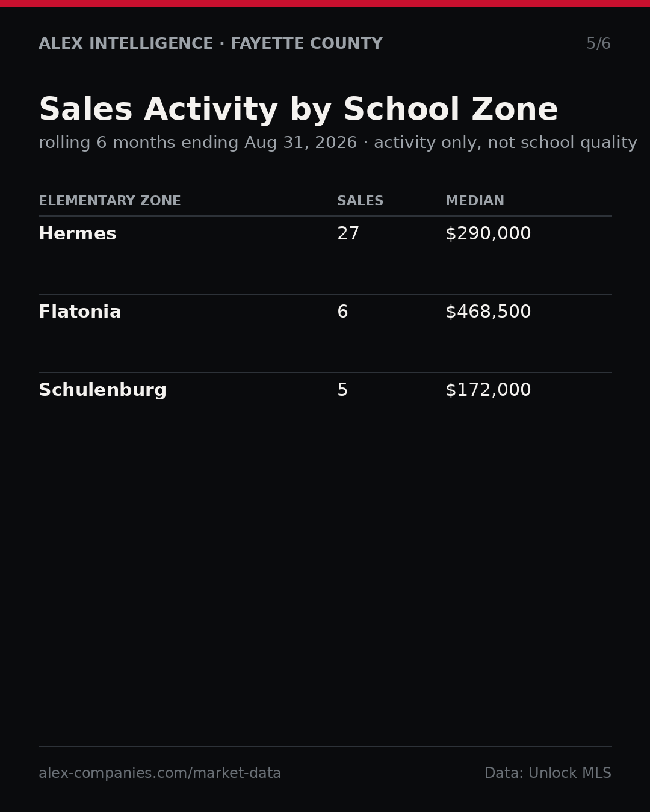Click the Schulenburg sales count 5
This screenshot has width=650, height=812.
point(342,390)
